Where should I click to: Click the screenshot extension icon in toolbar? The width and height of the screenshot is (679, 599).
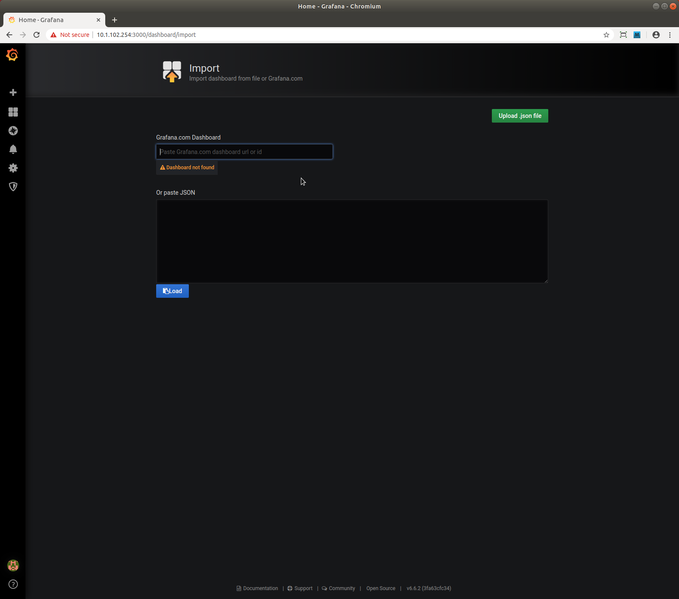coord(623,35)
